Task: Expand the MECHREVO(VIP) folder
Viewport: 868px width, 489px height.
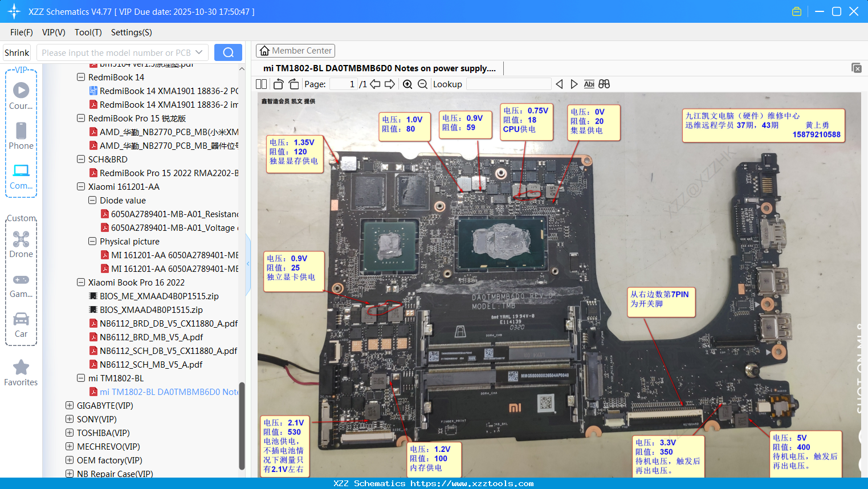Action: pos(70,446)
